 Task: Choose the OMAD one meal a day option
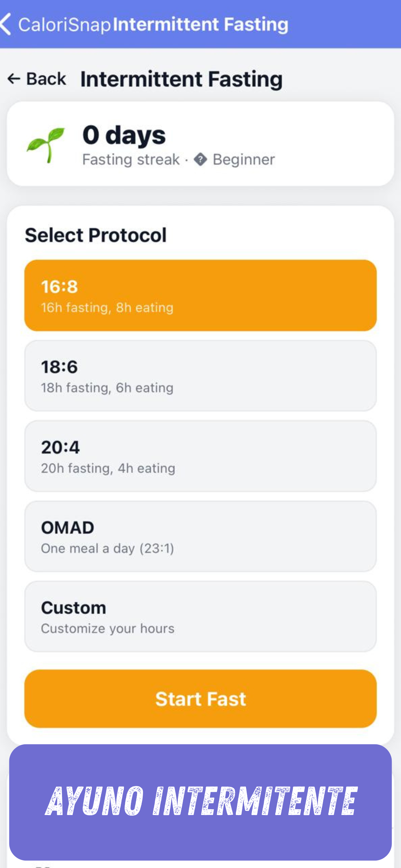200,536
